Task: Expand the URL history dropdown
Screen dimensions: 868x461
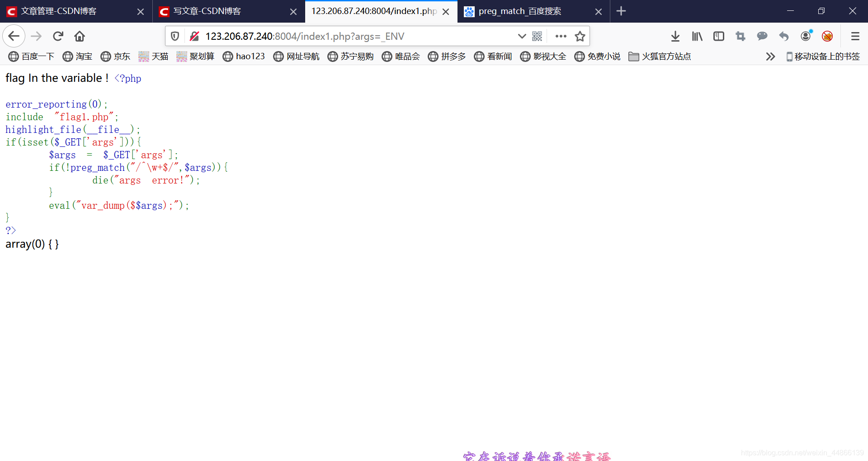Action: click(x=522, y=36)
